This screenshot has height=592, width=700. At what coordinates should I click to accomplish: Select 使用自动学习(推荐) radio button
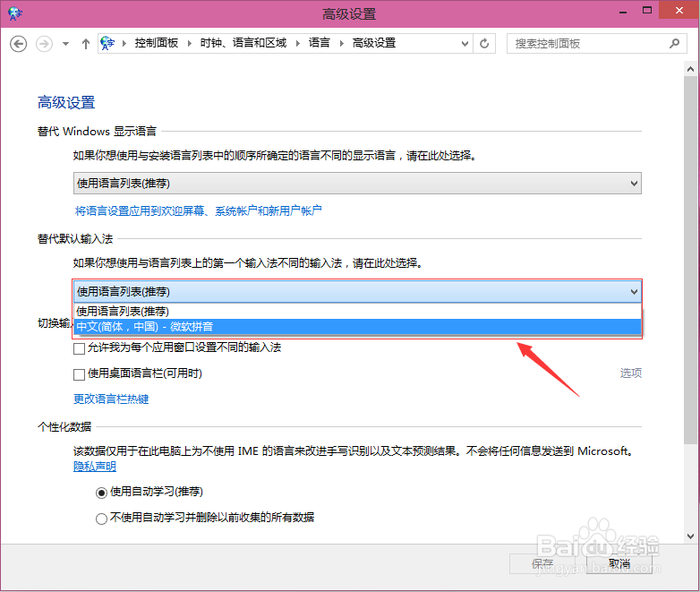click(101, 493)
